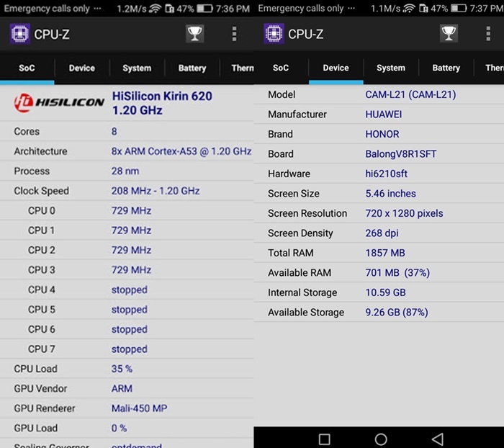Tap the HiSilicon logo
The width and height of the screenshot is (504, 448).
pyautogui.click(x=59, y=102)
